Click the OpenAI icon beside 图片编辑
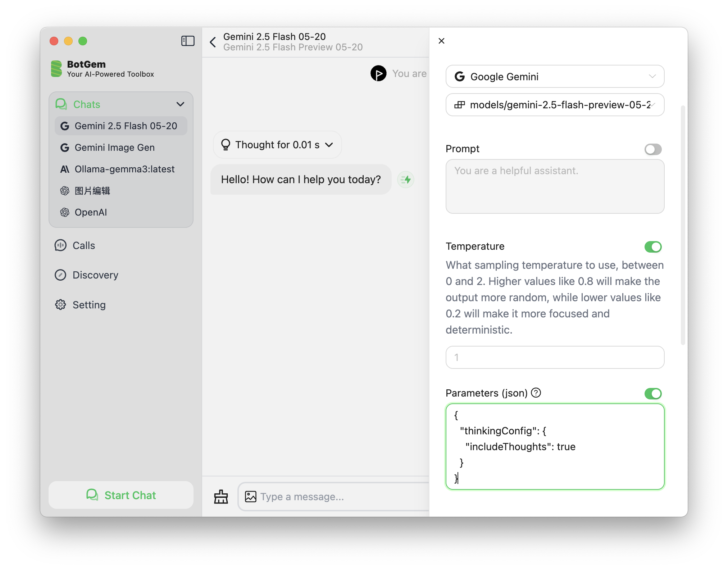The width and height of the screenshot is (728, 570). [65, 191]
